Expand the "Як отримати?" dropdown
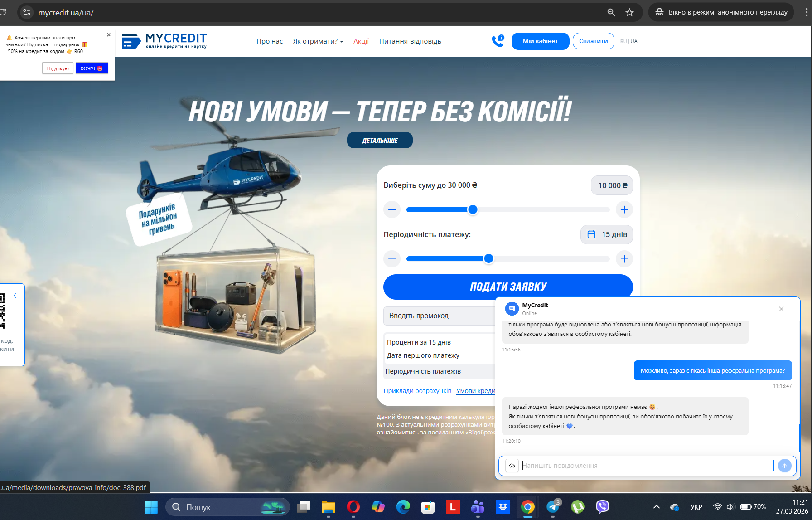This screenshot has height=520, width=812. [318, 41]
